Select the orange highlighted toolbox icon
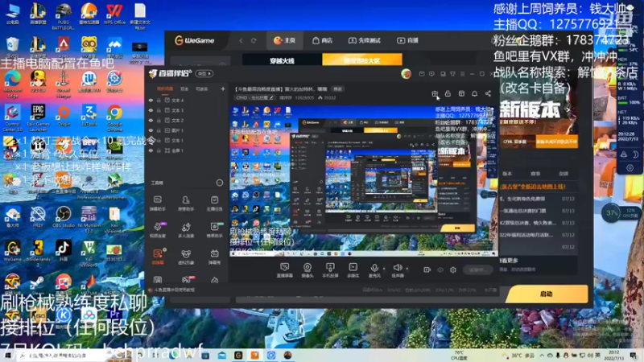Screen dimensions: 644x362 click(158, 256)
